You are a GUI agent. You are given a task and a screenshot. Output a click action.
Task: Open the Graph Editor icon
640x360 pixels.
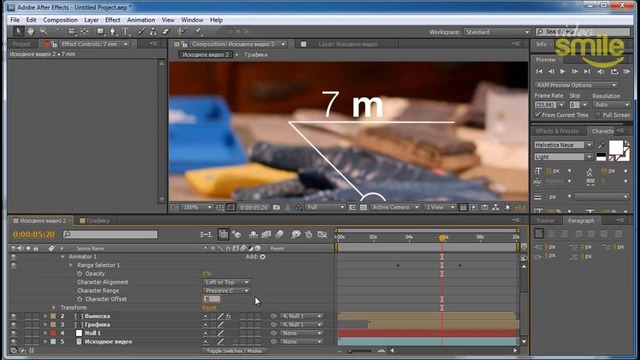[322, 234]
